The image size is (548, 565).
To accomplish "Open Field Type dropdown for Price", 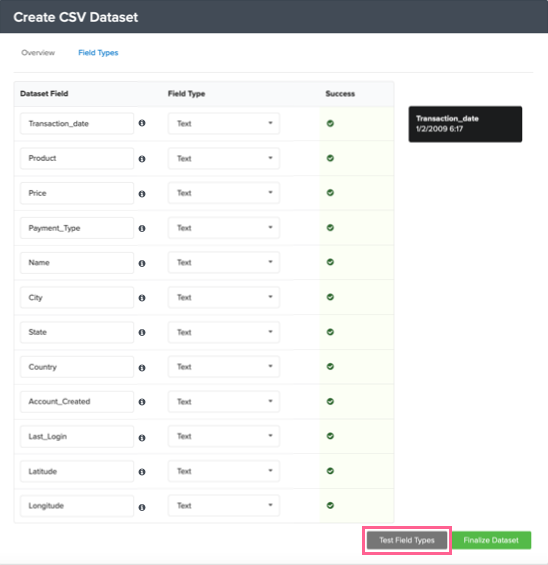I will pos(224,193).
